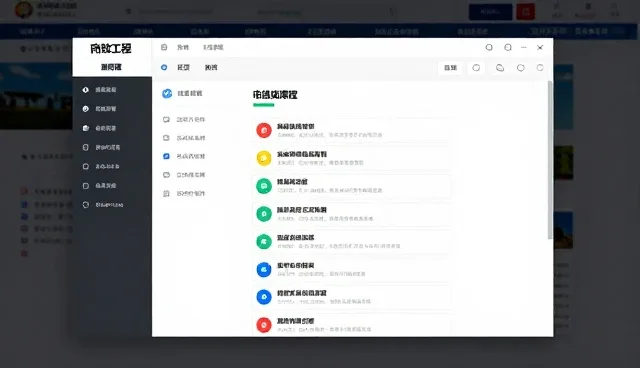Screen dimensions: 640x368
Task: Open the middle of the three green-icon rows
Action: [x=352, y=213]
